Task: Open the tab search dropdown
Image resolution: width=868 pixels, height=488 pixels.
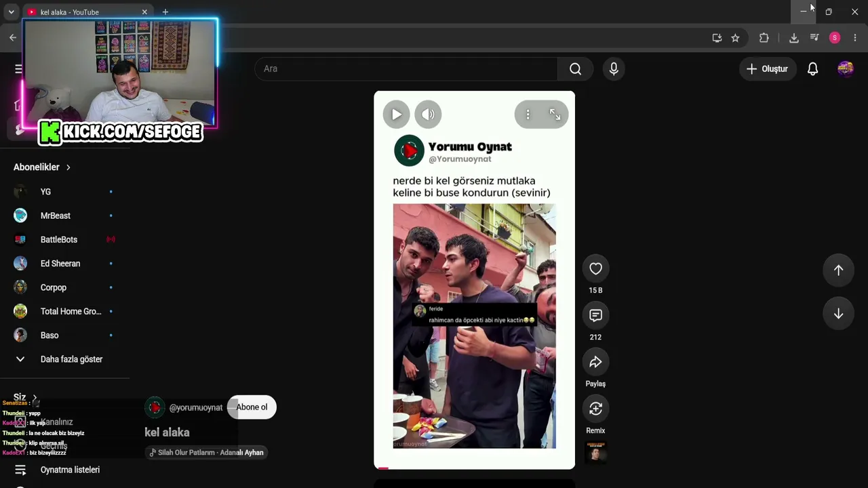Action: (11, 12)
